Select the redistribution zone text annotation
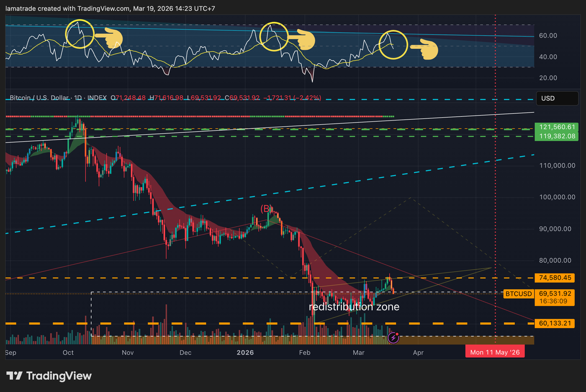The image size is (586, 392). pos(354,307)
